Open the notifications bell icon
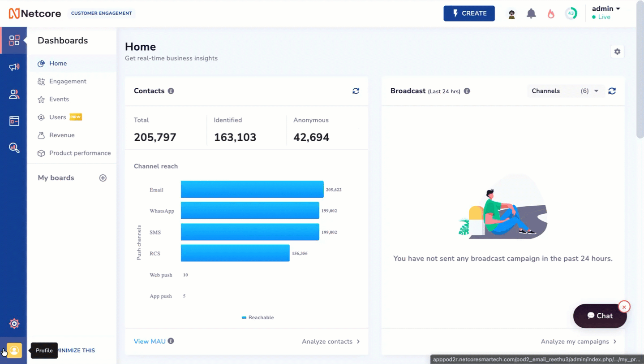This screenshot has height=364, width=644. [x=531, y=13]
